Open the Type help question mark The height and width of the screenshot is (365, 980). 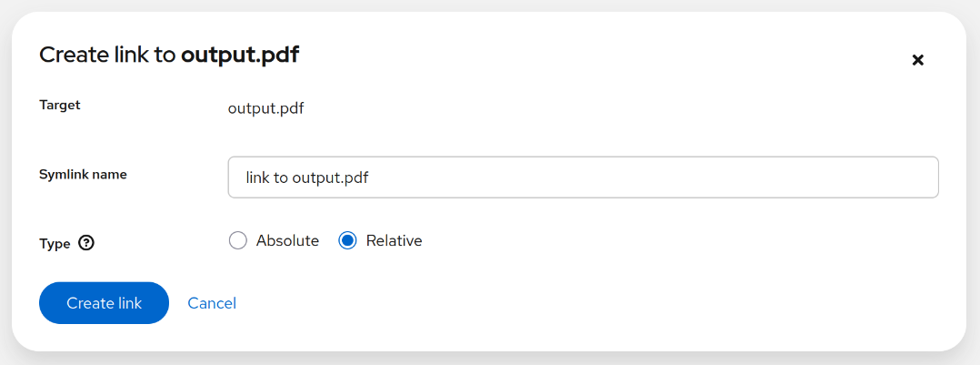point(86,243)
